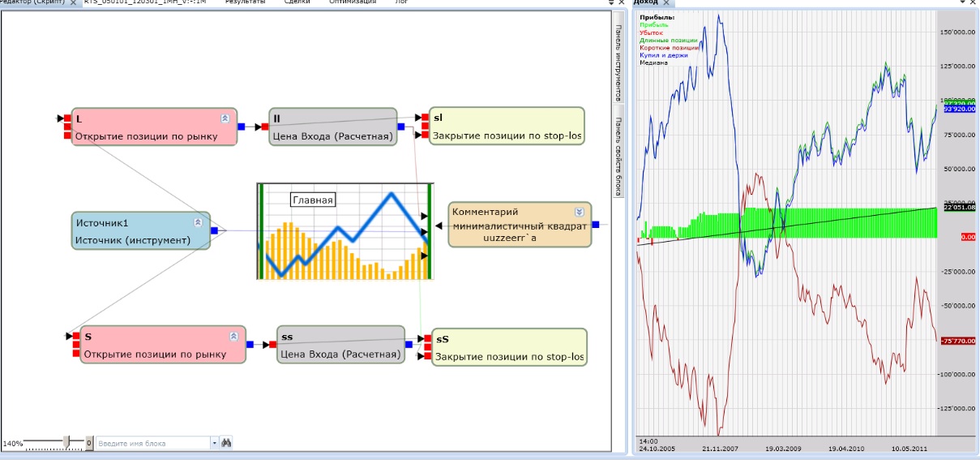Adjust the 140% zoom slider handle
Viewport: 980px width, 460px height.
point(68,442)
